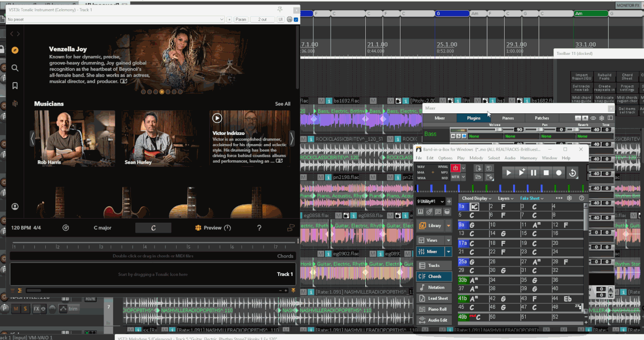The width and height of the screenshot is (644, 340).
Task: Click the 2 out routing button
Action: 263,19
